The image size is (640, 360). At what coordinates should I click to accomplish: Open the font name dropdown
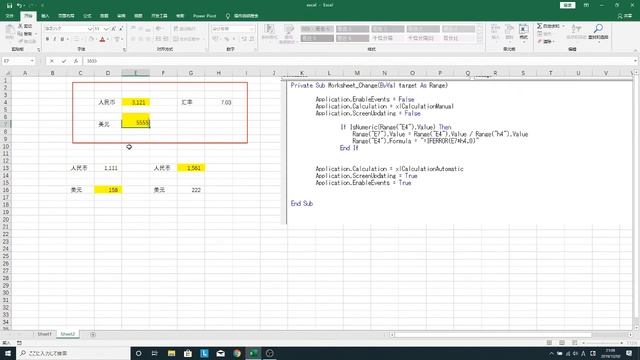[x=90, y=29]
